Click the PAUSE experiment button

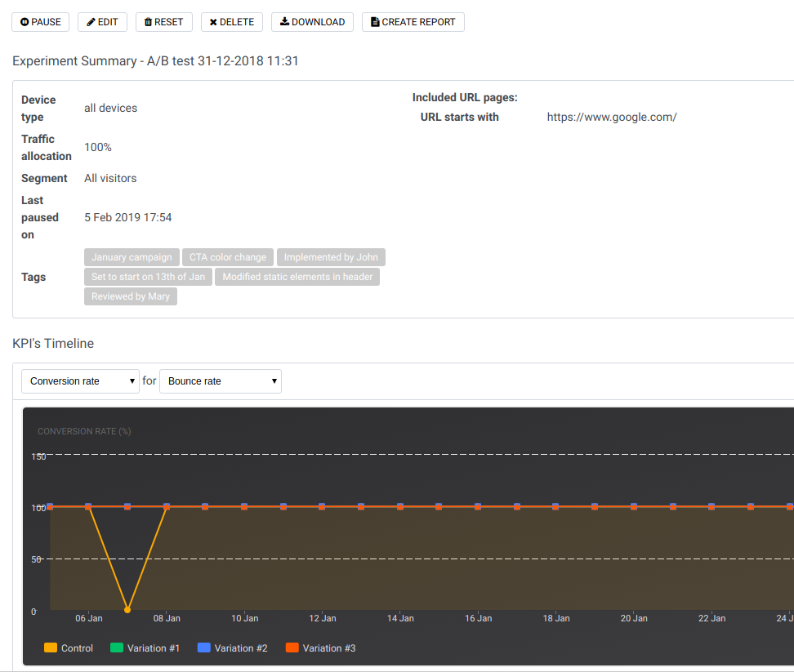[41, 22]
